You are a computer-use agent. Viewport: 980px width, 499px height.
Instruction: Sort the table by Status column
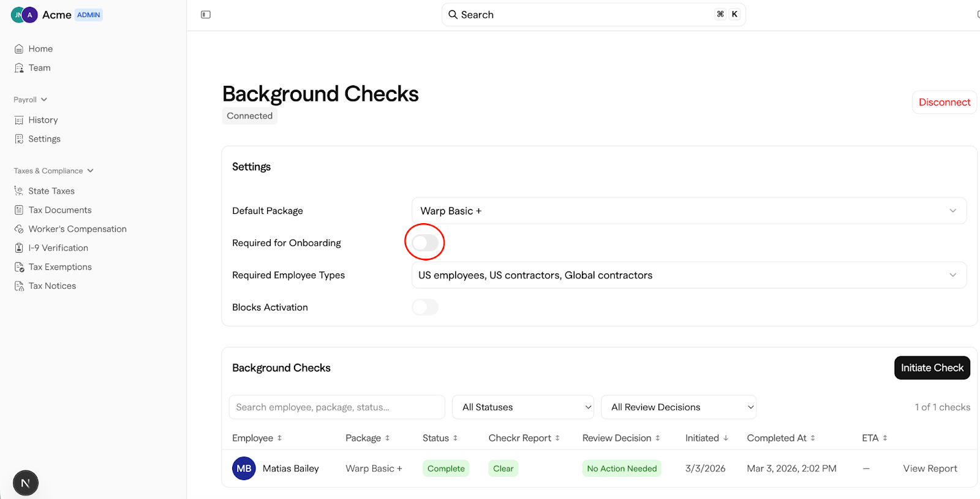click(x=440, y=438)
